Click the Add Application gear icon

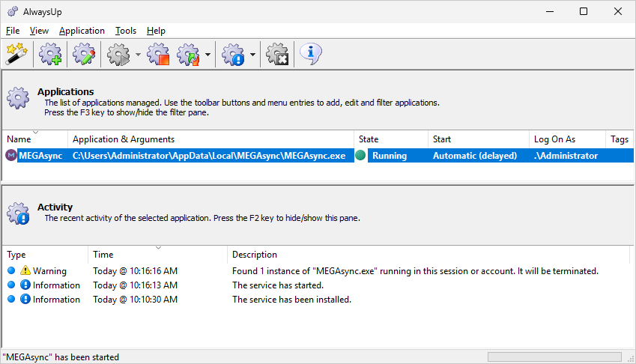(51, 55)
